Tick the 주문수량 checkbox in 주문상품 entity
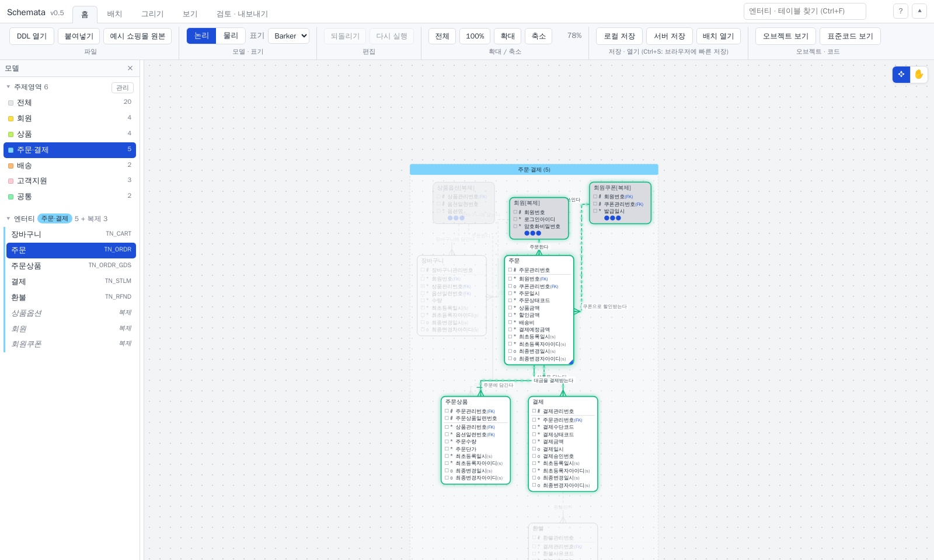 tap(447, 442)
